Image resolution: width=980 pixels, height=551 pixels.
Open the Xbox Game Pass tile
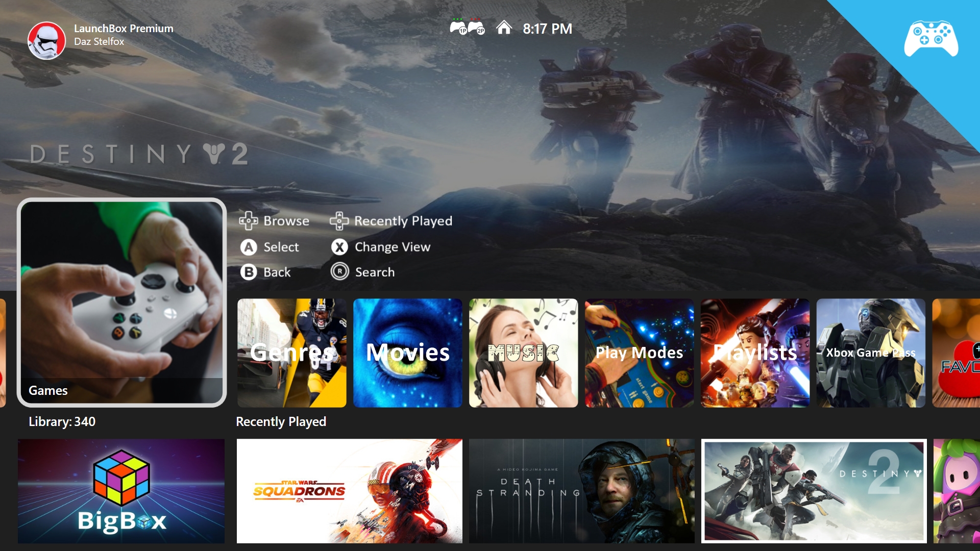click(871, 353)
